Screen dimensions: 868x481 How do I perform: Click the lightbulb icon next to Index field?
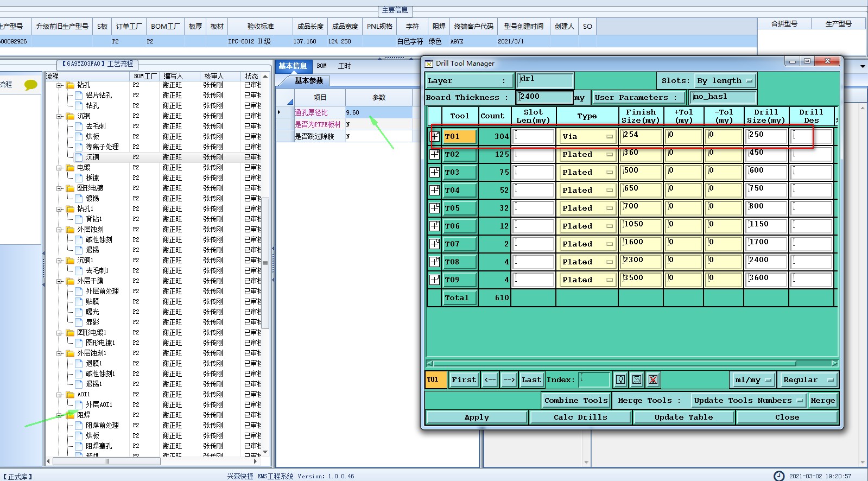click(620, 379)
